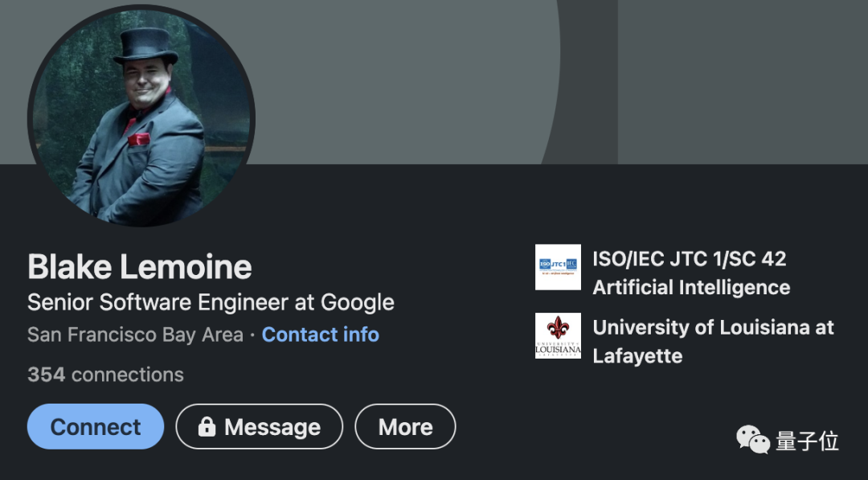Screen dimensions: 868x480
Task: Open University of Louisiana at Lafayette link
Action: coord(713,327)
